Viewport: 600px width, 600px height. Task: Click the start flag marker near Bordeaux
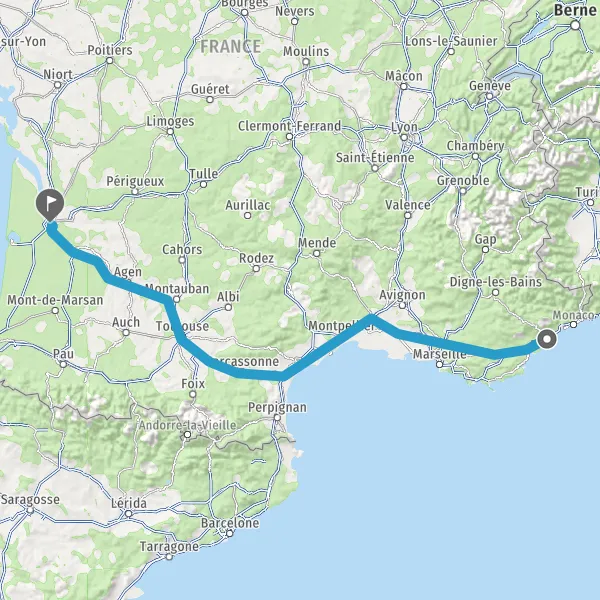click(50, 204)
